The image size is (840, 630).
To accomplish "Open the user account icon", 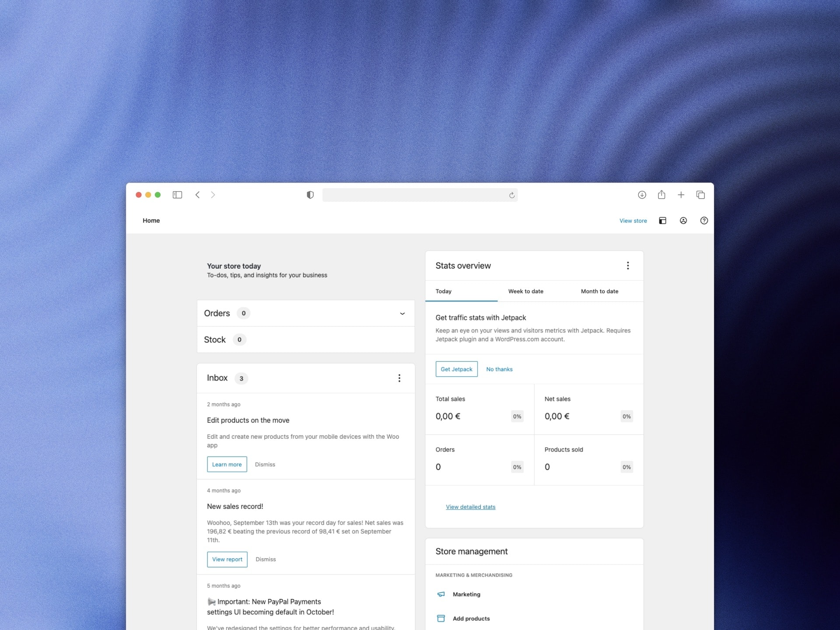I will tap(683, 220).
